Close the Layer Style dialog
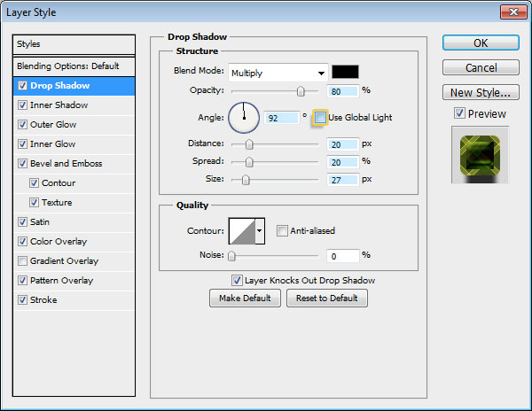This screenshot has width=532, height=411. click(x=513, y=12)
